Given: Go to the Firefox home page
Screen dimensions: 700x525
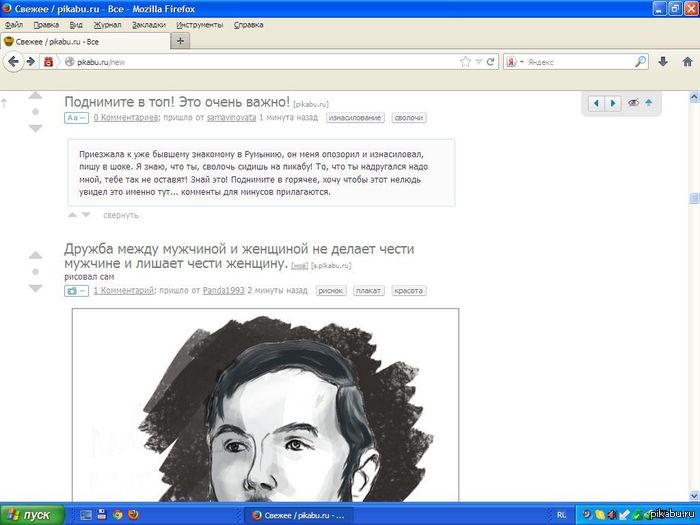Looking at the screenshot, I should pos(688,62).
